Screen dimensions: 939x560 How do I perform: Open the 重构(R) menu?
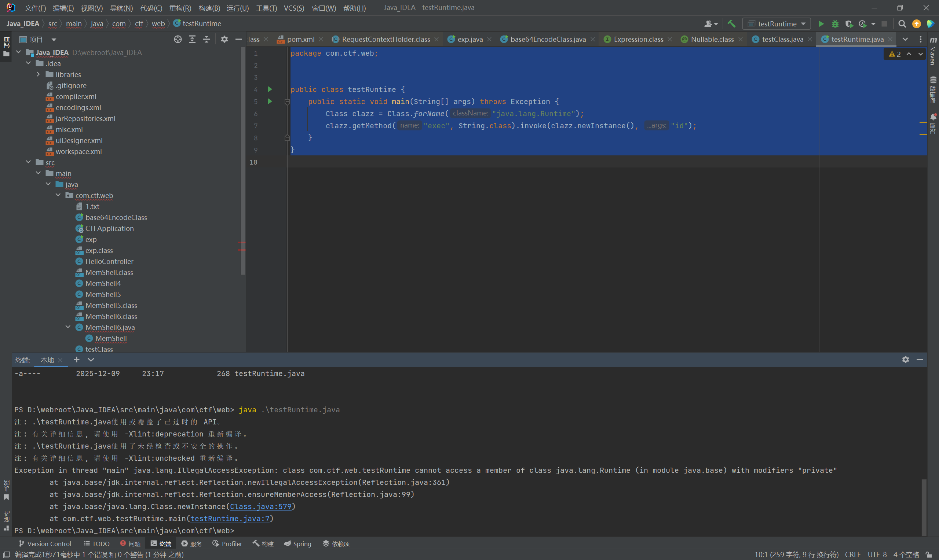pos(180,8)
